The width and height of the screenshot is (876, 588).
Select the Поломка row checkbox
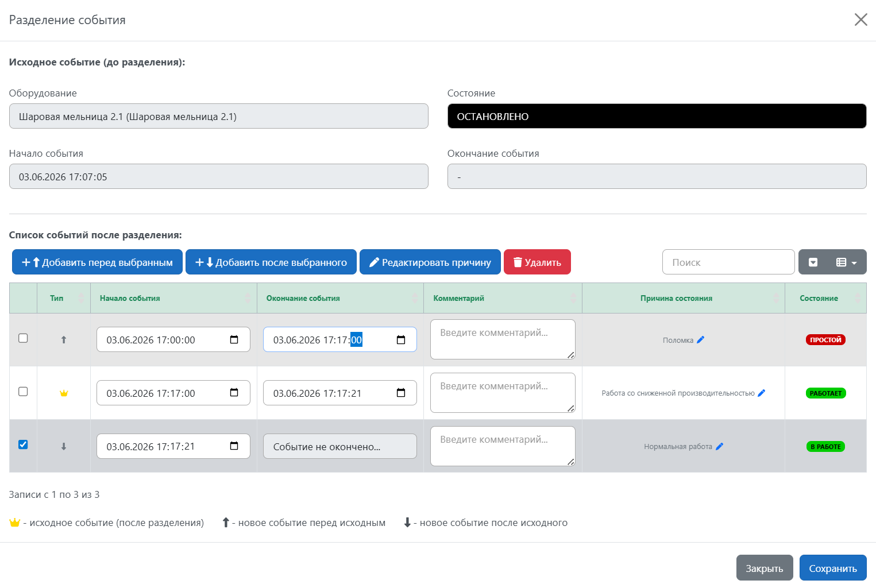(23, 338)
